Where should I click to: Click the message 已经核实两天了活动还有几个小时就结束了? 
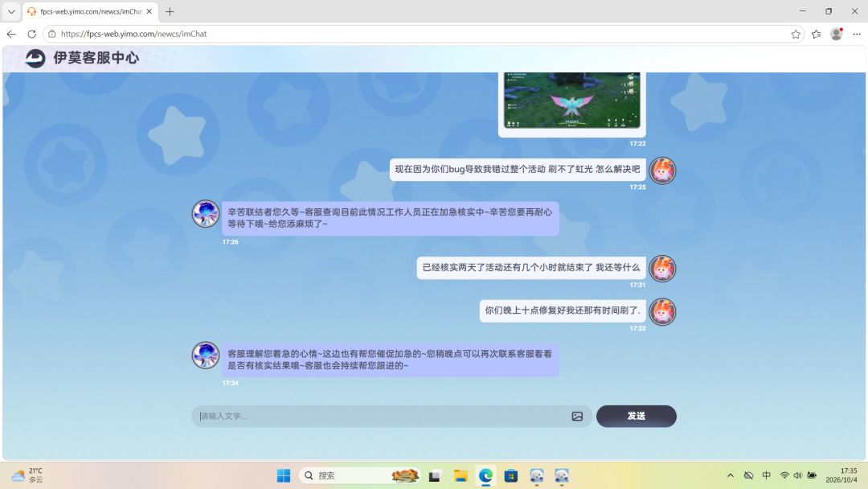click(531, 268)
